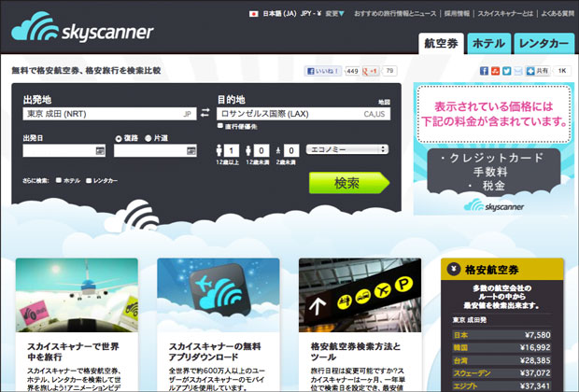Click the 日本 ¥7,580 fare row
The height and width of the screenshot is (392, 579).
pos(501,335)
